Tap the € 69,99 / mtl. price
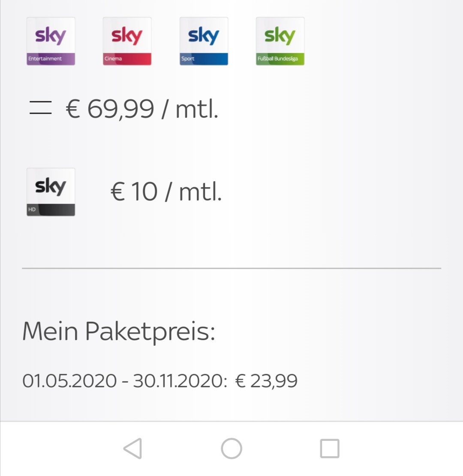463x476 pixels. 142,109
